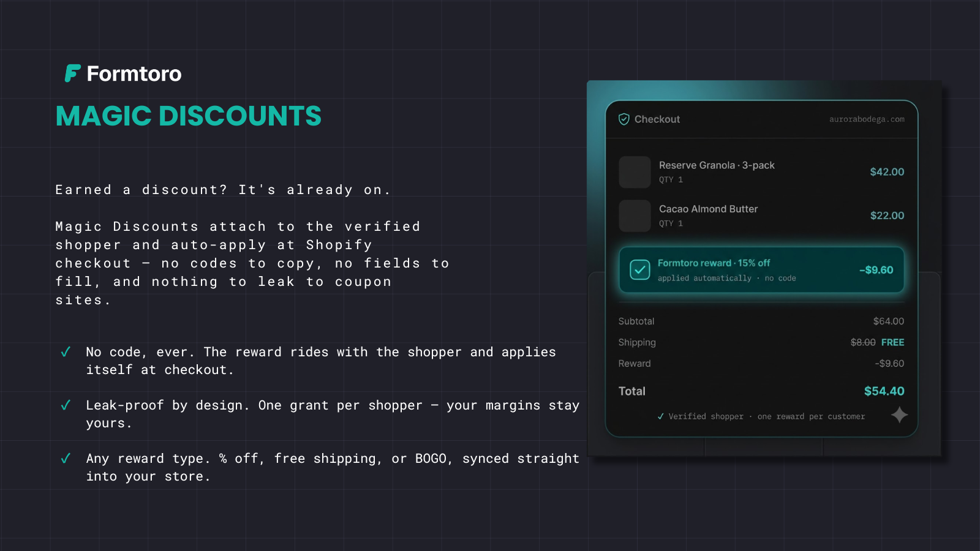Screen dimensions: 980x551
Task: Select the "Cacao Almond Butter" item name
Action: tap(708, 209)
